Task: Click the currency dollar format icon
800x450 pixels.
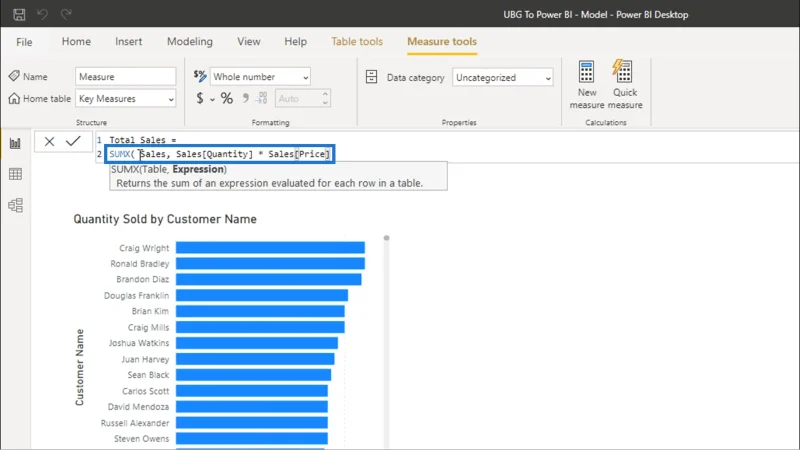Action: point(199,98)
